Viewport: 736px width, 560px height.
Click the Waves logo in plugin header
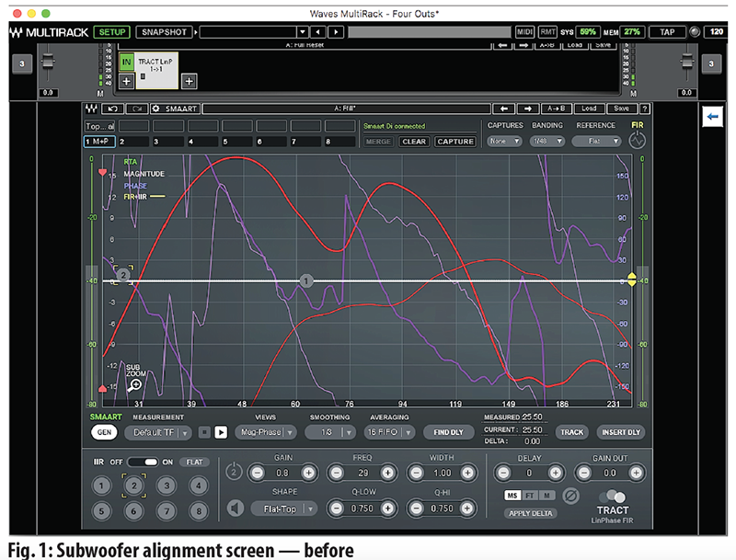pos(91,109)
